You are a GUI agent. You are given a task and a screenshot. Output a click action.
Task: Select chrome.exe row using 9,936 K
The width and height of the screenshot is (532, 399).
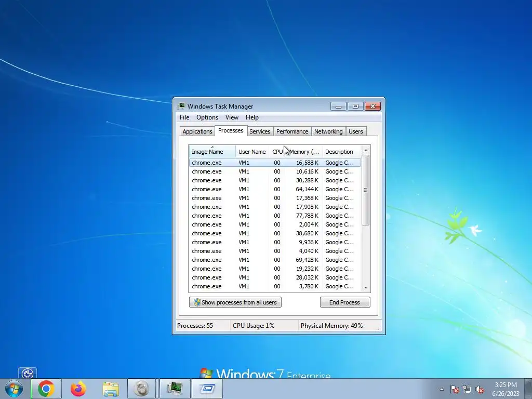tap(275, 242)
